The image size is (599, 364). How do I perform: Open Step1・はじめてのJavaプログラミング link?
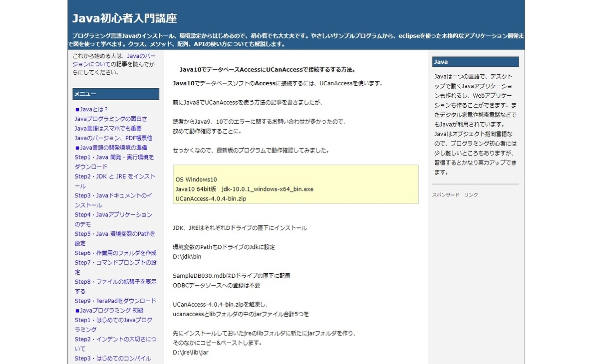coord(113,325)
